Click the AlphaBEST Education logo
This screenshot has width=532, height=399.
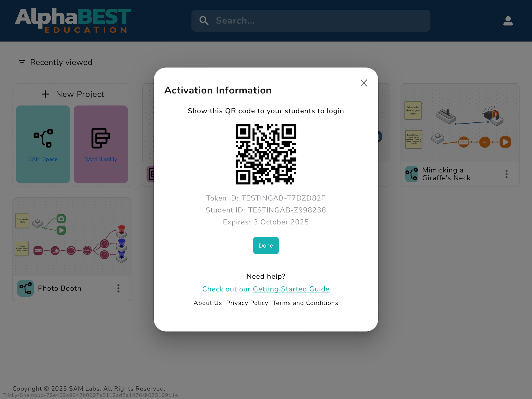click(x=73, y=20)
